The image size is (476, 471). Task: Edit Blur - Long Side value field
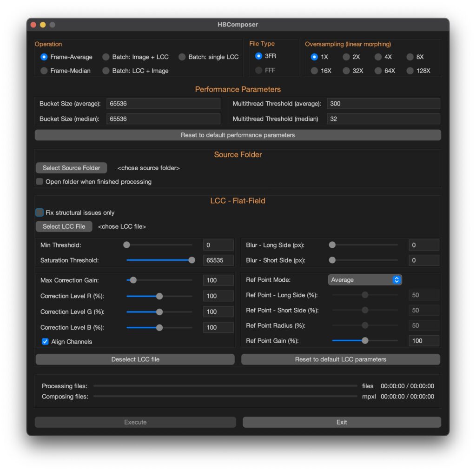tap(424, 245)
